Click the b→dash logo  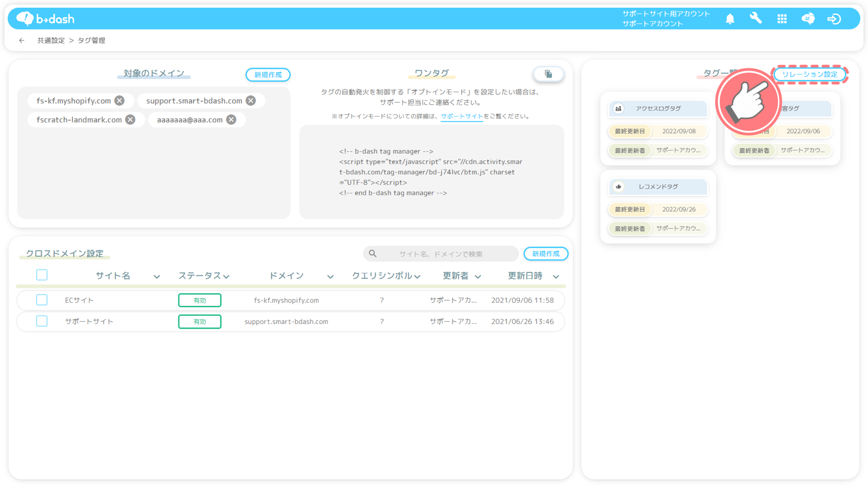point(45,19)
